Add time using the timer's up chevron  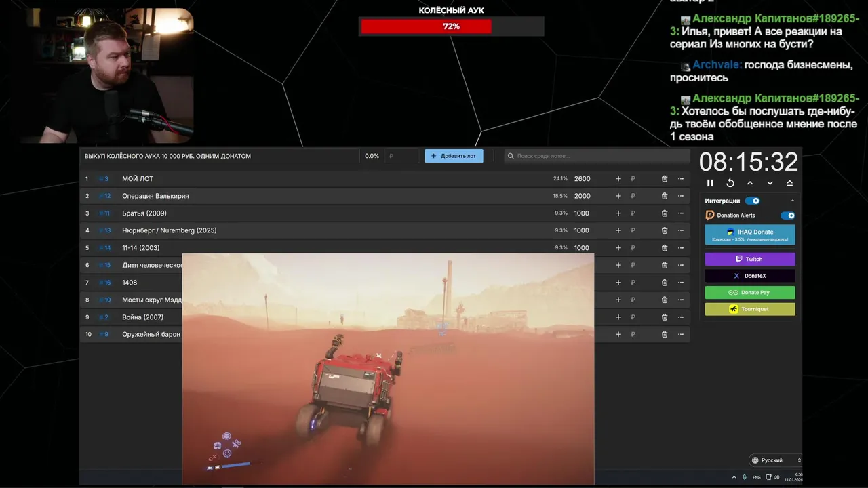[x=750, y=183]
